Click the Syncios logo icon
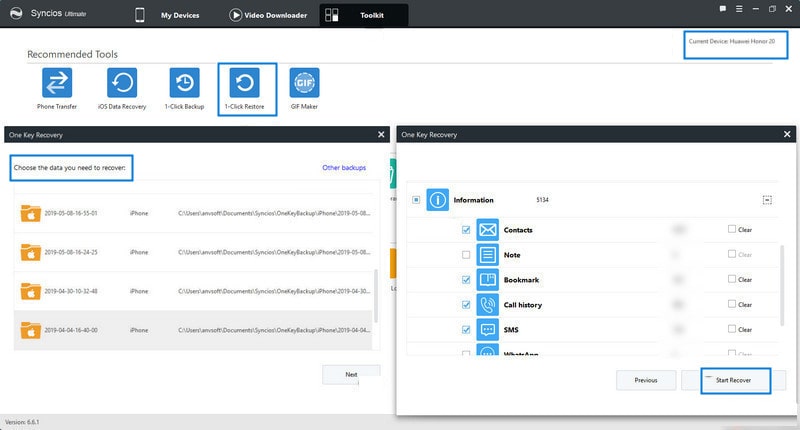Screen dimensions: 800x430 (x=16, y=14)
